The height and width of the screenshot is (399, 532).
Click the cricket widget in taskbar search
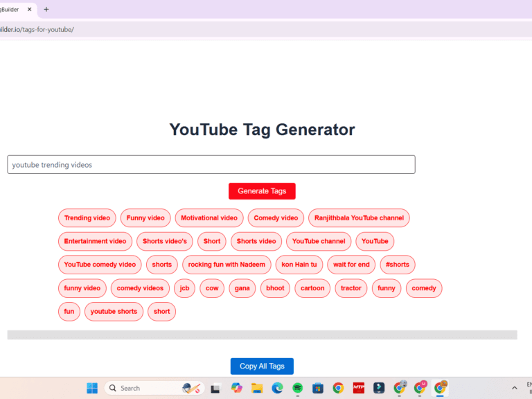coord(191,388)
